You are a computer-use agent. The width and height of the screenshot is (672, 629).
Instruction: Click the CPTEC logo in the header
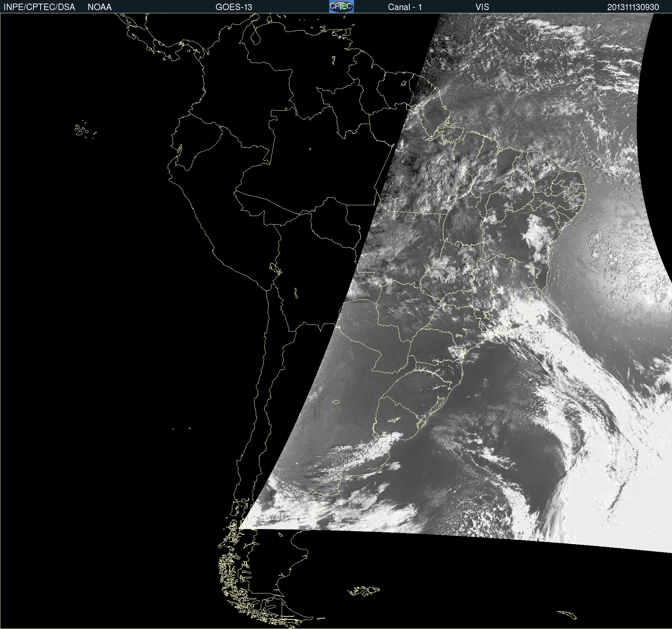[x=341, y=6]
